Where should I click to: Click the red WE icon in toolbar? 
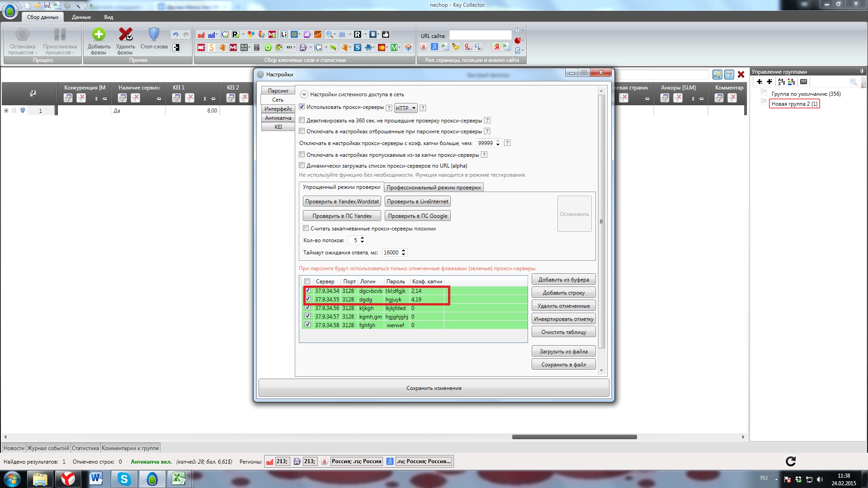click(201, 47)
